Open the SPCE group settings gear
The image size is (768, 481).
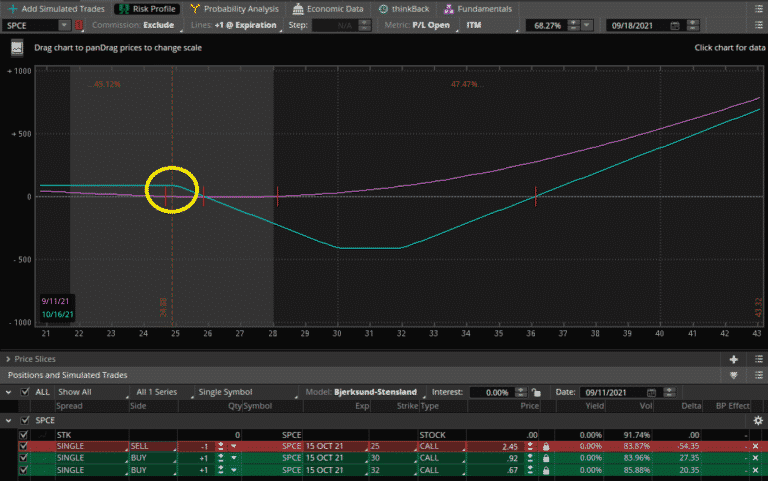(757, 421)
